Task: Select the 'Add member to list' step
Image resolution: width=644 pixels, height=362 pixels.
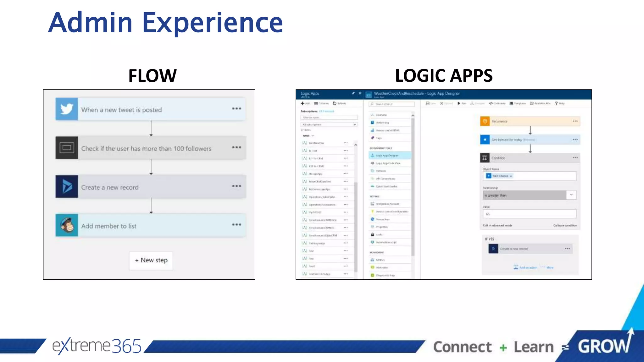Action: 151,225
